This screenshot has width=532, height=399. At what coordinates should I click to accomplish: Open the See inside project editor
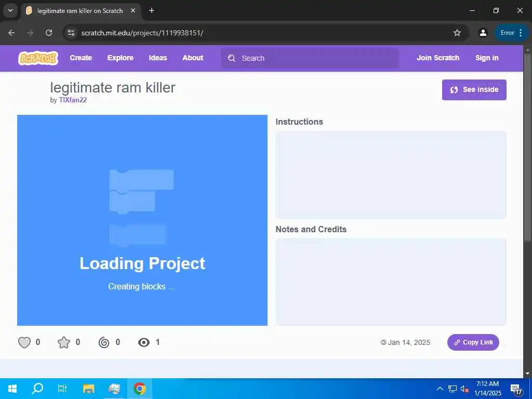pyautogui.click(x=474, y=89)
